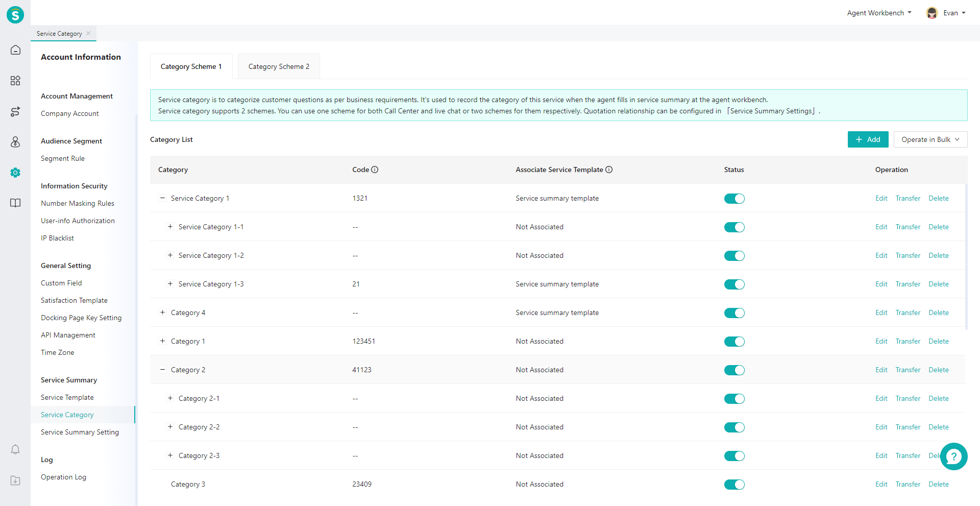Open Company Account in sidebar

(x=70, y=113)
